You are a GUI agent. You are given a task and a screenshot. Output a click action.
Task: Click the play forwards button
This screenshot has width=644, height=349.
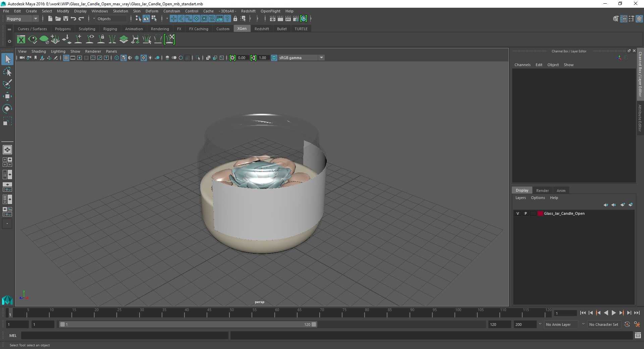pyautogui.click(x=613, y=313)
